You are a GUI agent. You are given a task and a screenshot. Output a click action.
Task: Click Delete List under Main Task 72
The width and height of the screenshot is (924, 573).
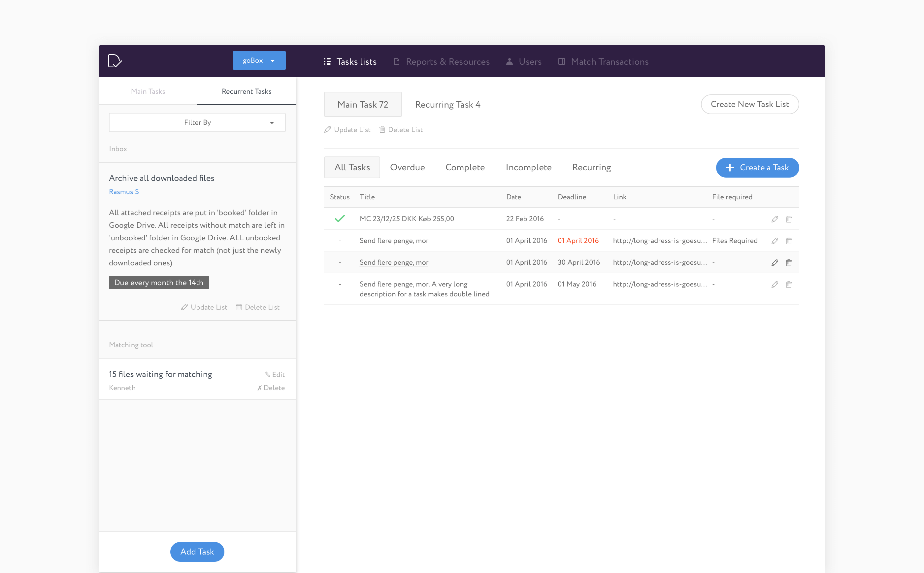[401, 130]
